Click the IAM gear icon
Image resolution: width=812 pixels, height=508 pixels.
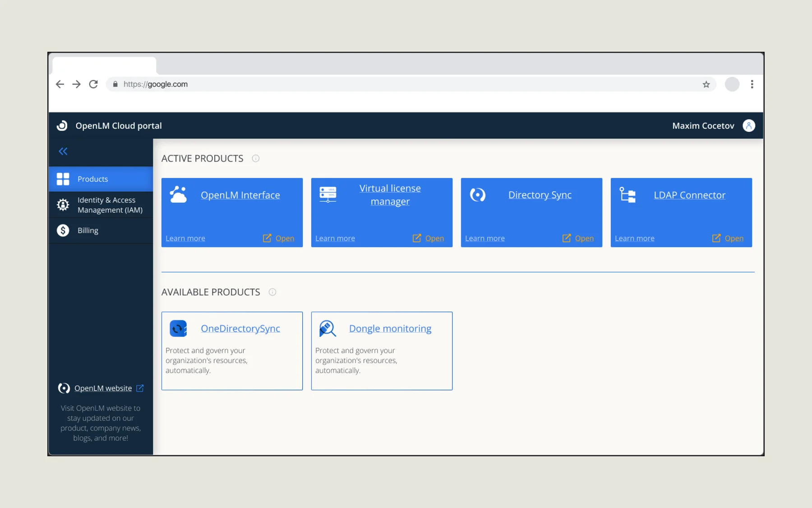[63, 205]
